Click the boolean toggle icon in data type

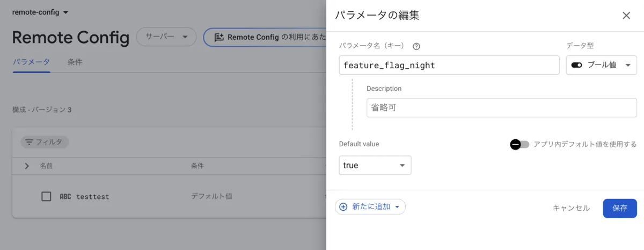[x=577, y=65]
